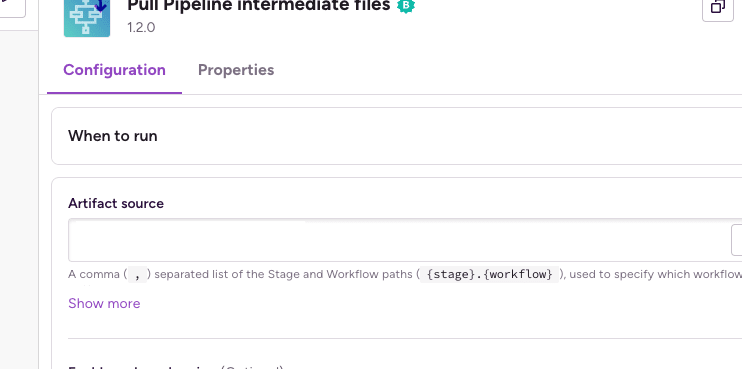Click the 1.2.0 version label

(x=141, y=27)
